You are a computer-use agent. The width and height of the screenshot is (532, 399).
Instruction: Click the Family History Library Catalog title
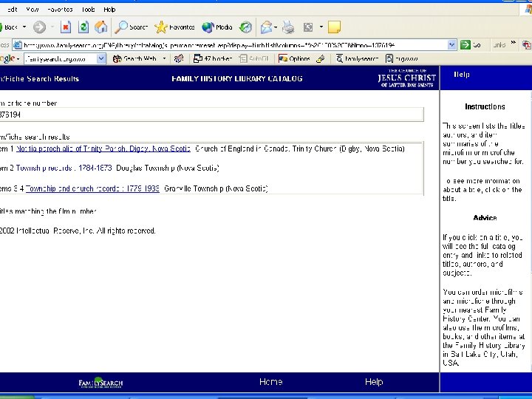[237, 79]
